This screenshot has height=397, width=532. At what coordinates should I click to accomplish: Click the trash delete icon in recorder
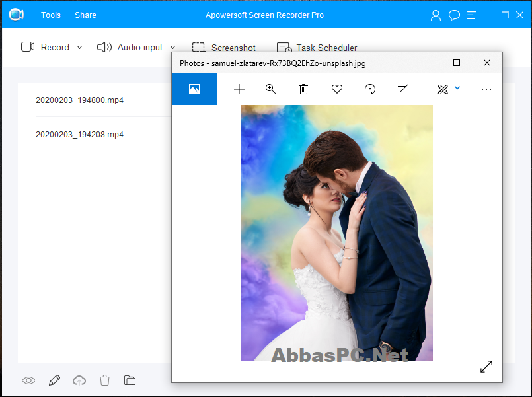click(x=105, y=380)
